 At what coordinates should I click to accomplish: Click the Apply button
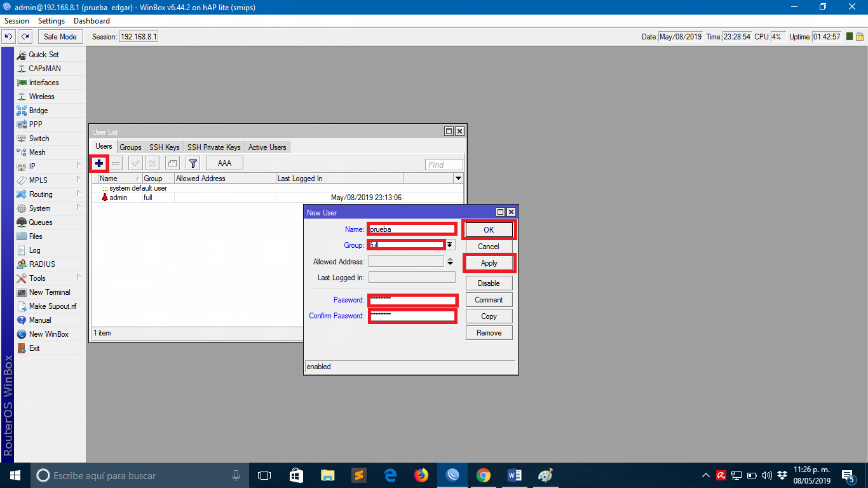(x=489, y=263)
